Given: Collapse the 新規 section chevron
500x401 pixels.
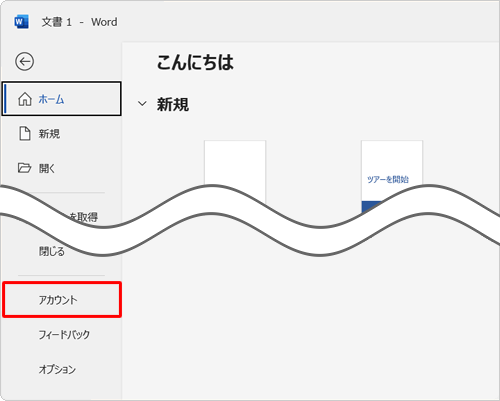Looking at the screenshot, I should [142, 104].
